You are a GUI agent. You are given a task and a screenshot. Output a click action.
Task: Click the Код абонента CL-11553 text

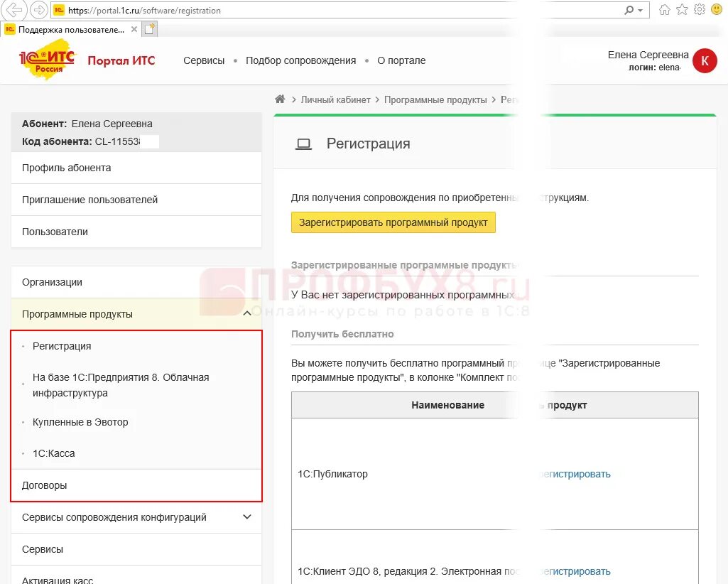pyautogui.click(x=81, y=141)
